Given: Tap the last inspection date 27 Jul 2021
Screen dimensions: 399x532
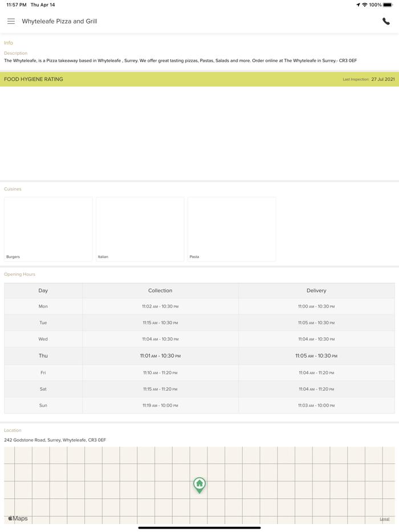Looking at the screenshot, I should [x=382, y=79].
